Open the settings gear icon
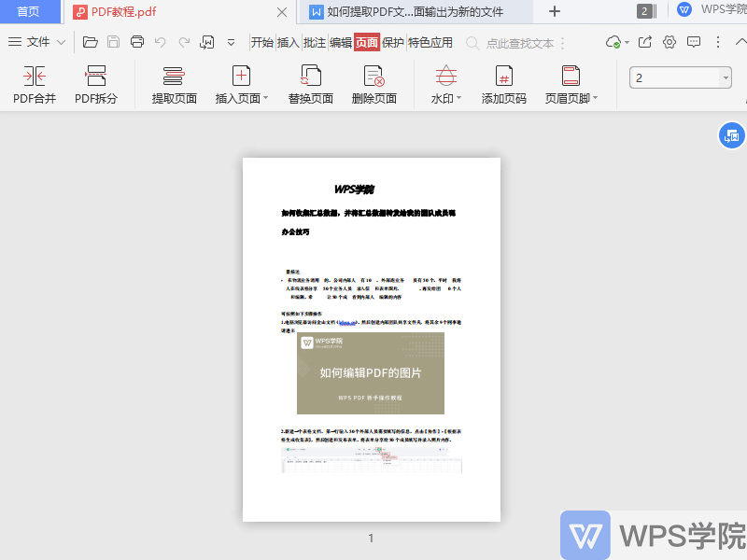 point(669,42)
